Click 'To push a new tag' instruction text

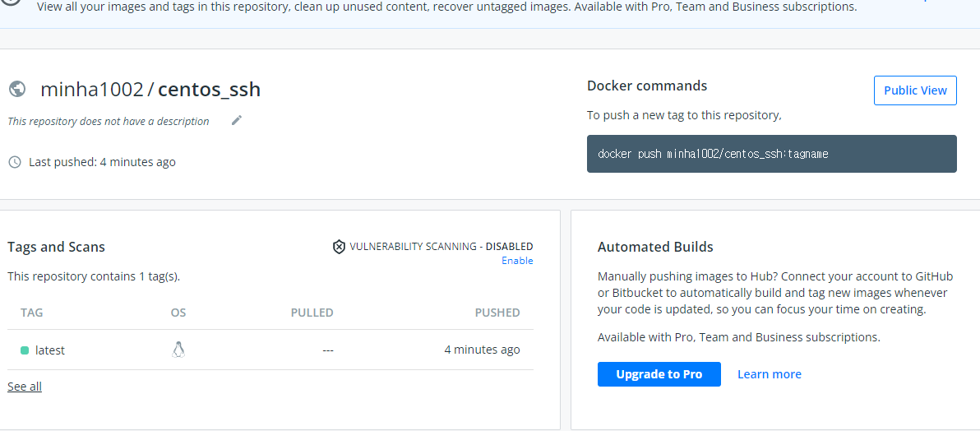tap(684, 115)
